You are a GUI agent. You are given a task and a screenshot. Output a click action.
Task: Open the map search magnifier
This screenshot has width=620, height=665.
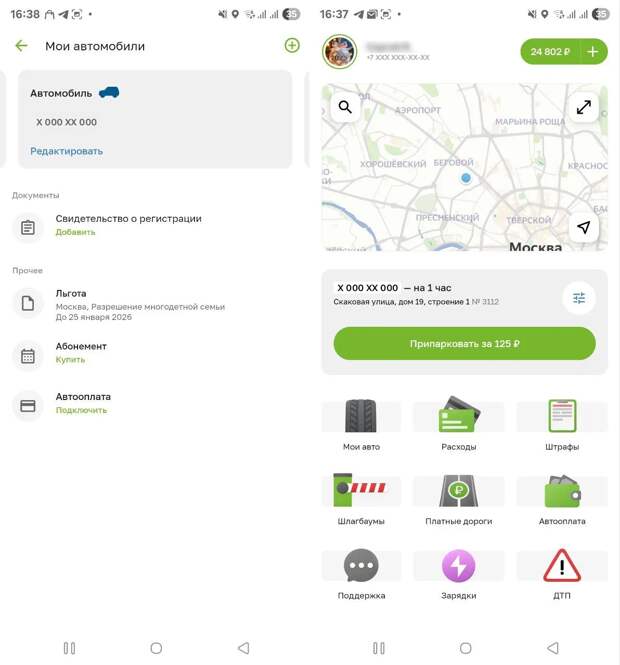click(345, 107)
